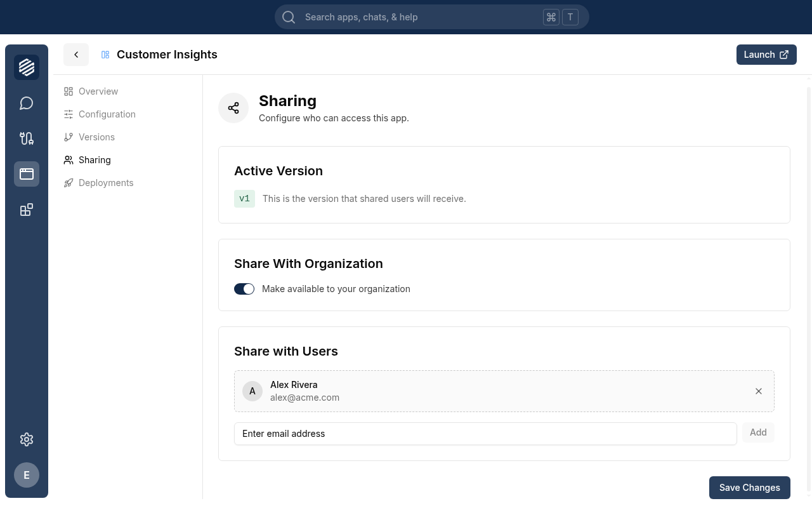Open the integrations blocks icon in sidebar

[27, 210]
